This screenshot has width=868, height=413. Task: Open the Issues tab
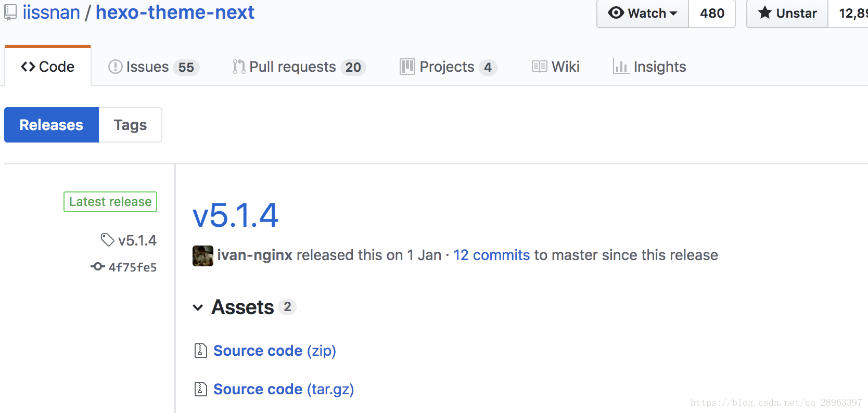coord(154,67)
